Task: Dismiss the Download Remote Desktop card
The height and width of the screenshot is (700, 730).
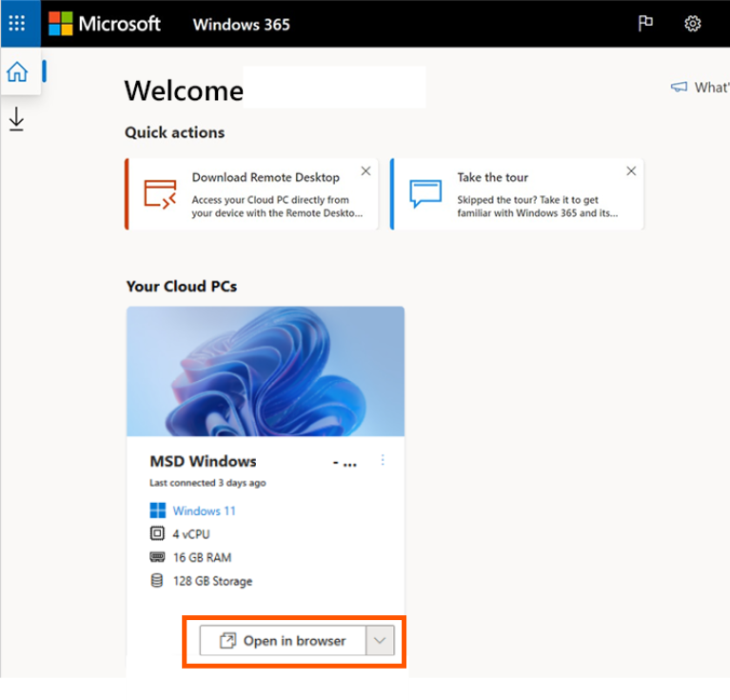Action: 365,170
